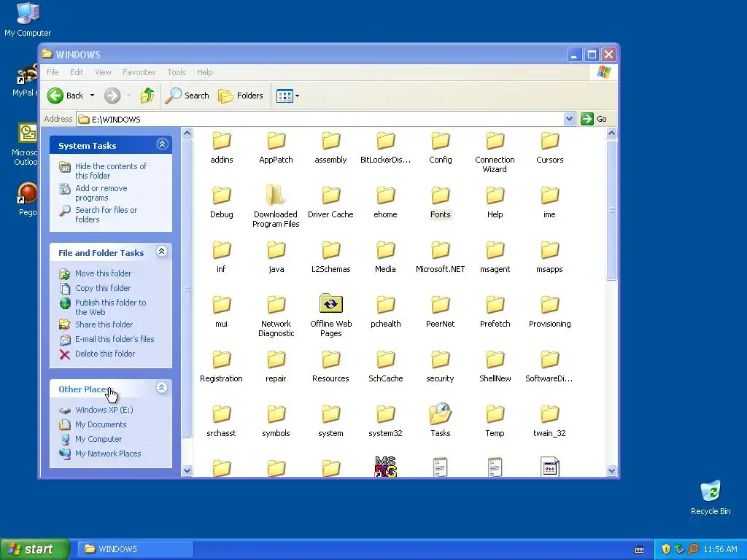This screenshot has width=747, height=560.
Task: Collapse the File and Folder Tasks panel
Action: click(x=162, y=252)
